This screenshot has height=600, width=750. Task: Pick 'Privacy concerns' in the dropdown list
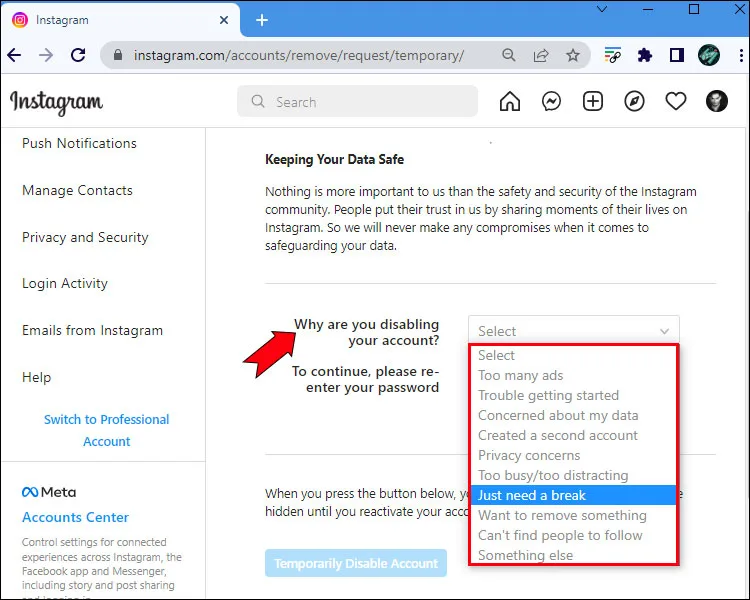click(574, 456)
